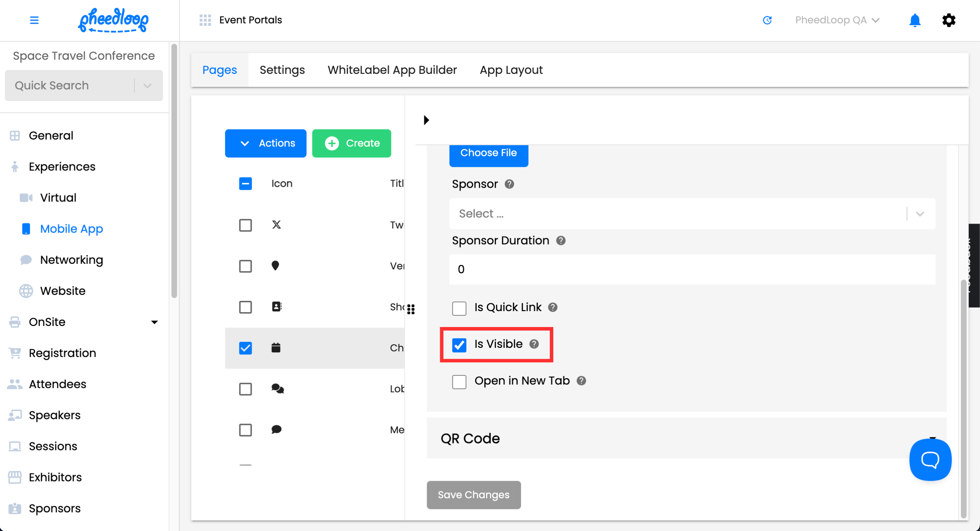Click the Is Visible help icon
This screenshot has height=531, width=980.
click(534, 344)
